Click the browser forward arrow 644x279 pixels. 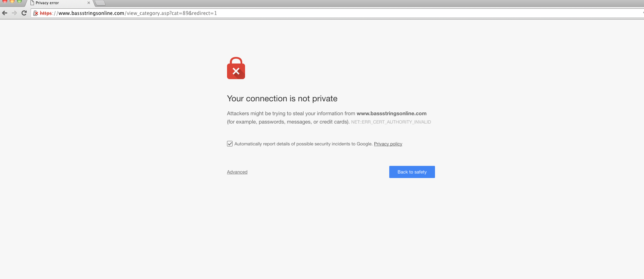coord(14,13)
